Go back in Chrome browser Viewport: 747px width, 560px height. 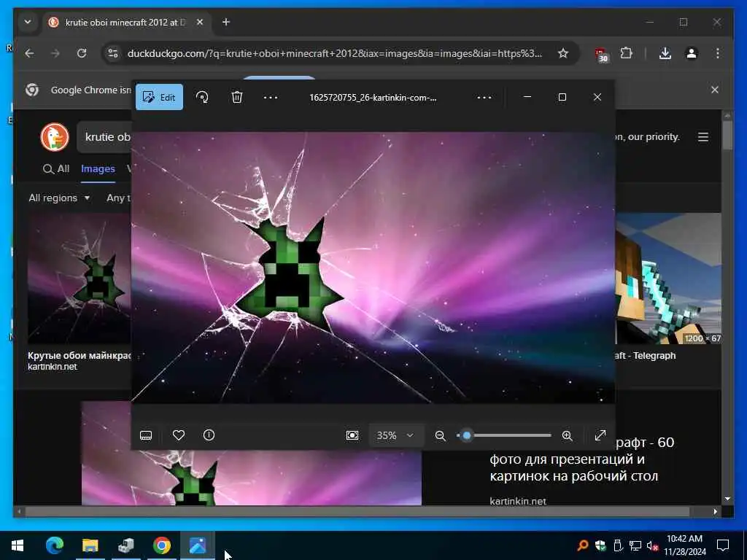[29, 53]
